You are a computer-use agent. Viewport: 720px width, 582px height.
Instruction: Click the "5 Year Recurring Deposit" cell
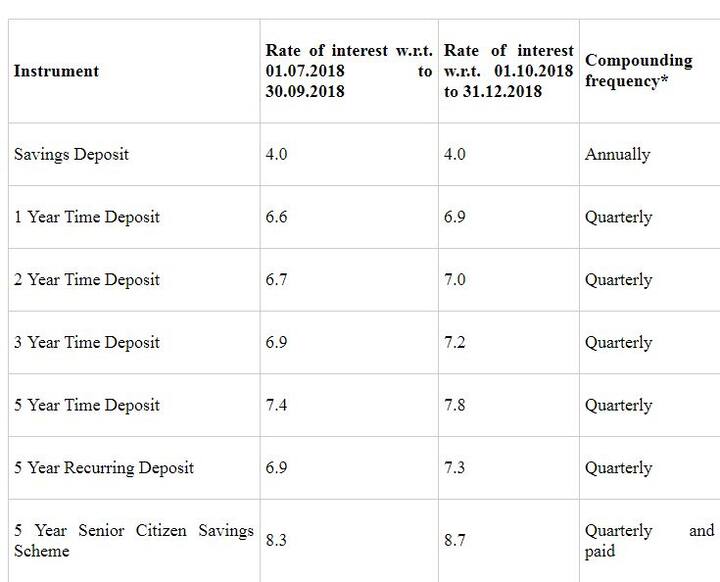[x=104, y=467]
